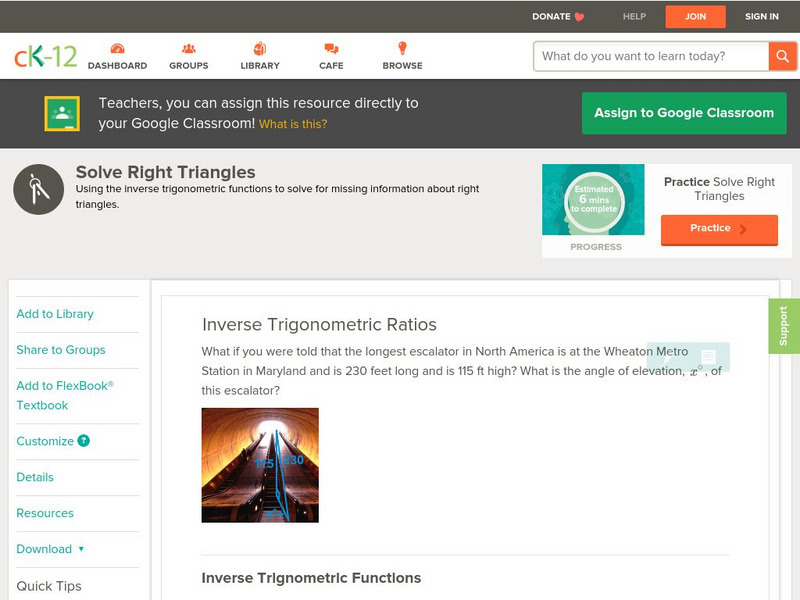Click the CK-12 logo
Viewport: 800px width, 600px height.
pos(45,56)
